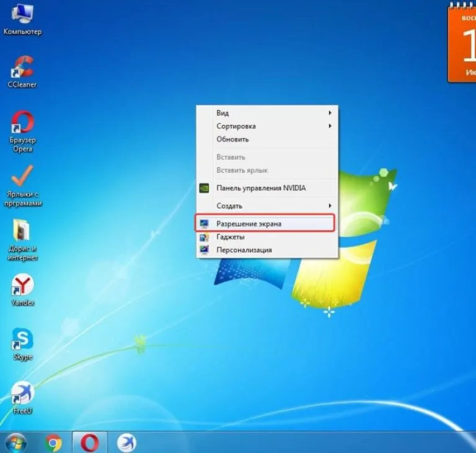Expand the Сортировка submenu
This screenshot has height=453, width=476.
tap(267, 126)
